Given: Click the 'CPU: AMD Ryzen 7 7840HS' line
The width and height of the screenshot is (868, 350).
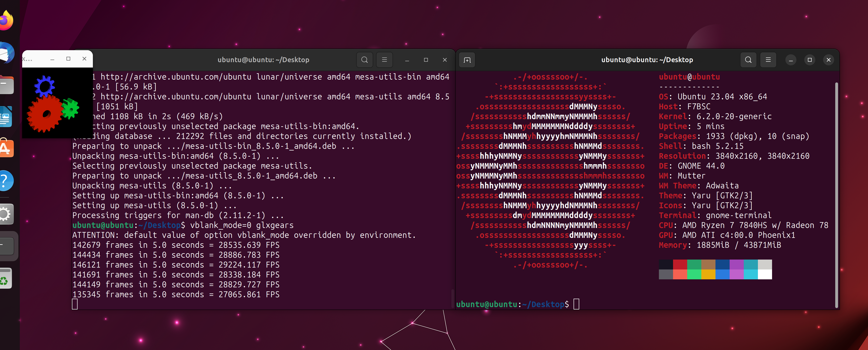Looking at the screenshot, I should [743, 225].
